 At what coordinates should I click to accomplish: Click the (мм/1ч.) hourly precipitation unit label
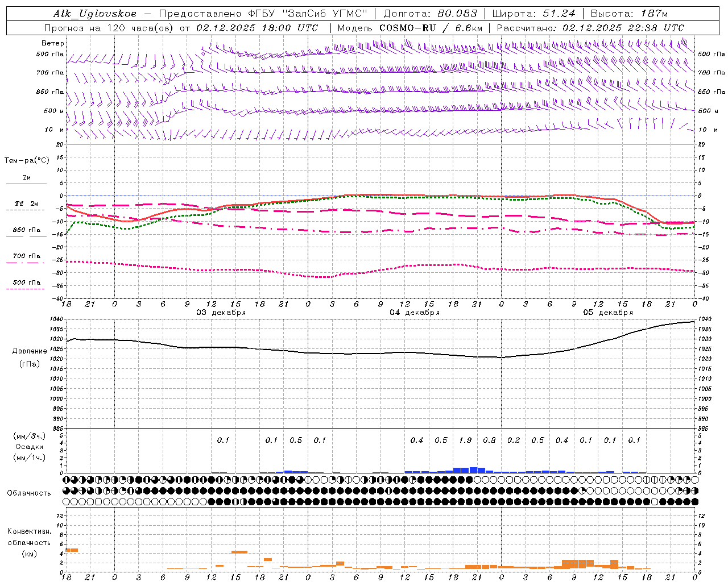pos(29,458)
